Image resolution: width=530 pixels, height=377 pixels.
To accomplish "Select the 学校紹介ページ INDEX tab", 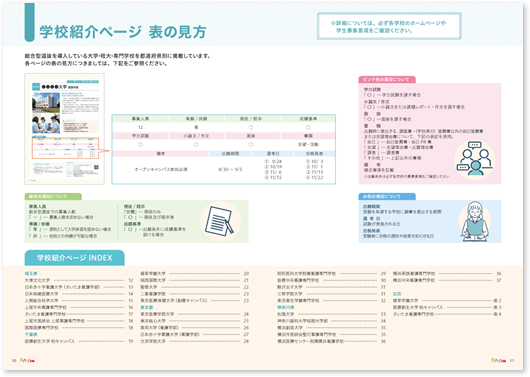I will [x=74, y=258].
